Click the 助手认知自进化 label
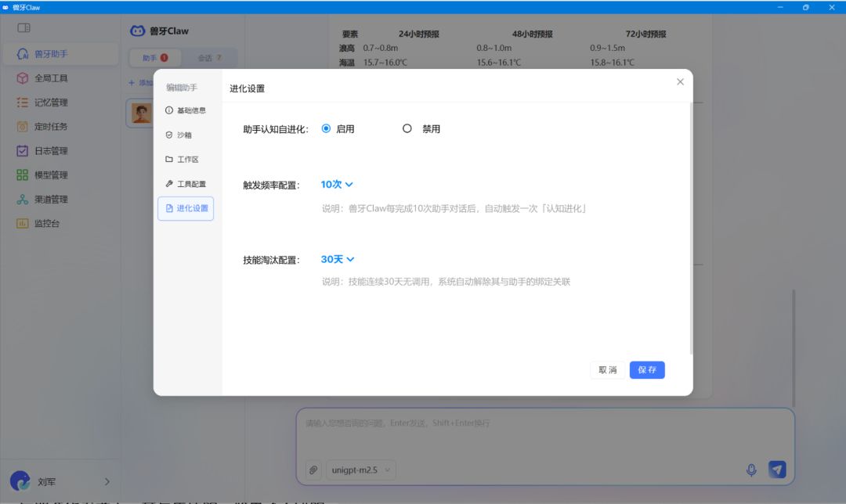846x504 pixels. (x=275, y=129)
